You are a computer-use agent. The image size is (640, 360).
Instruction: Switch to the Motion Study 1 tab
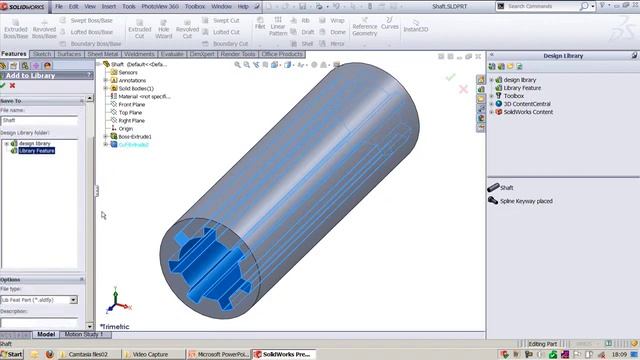pyautogui.click(x=84, y=334)
